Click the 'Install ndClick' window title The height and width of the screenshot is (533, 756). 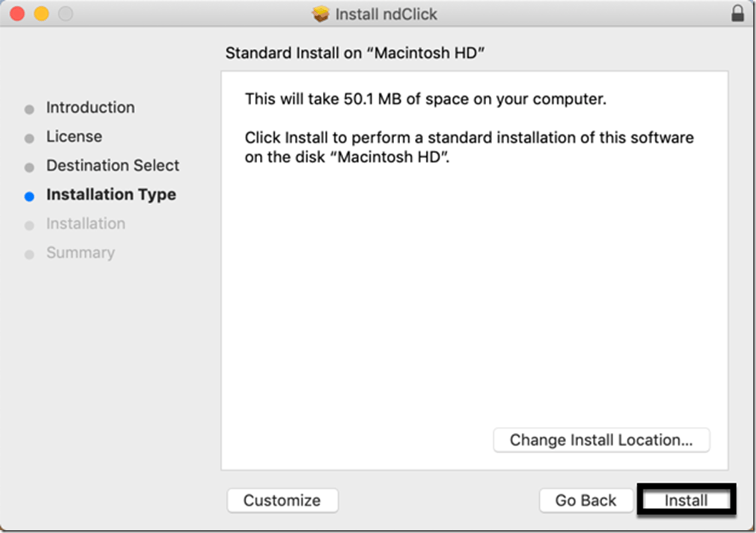[x=386, y=15]
